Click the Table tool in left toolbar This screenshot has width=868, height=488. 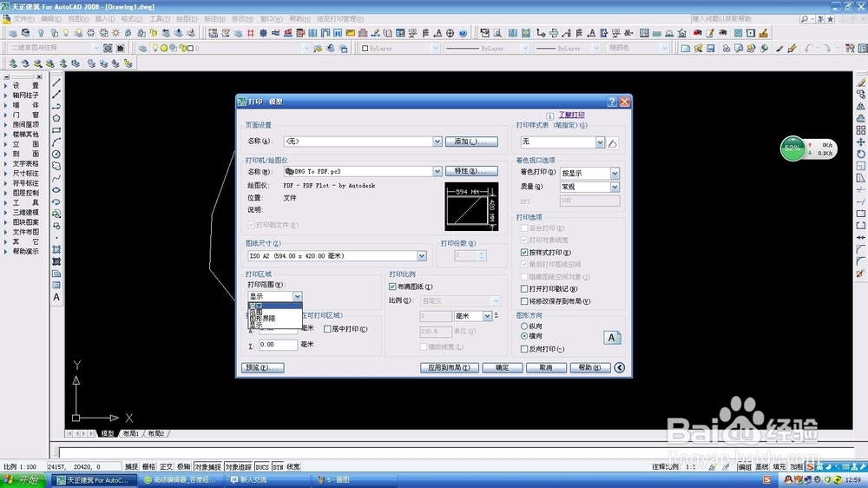pyautogui.click(x=56, y=286)
